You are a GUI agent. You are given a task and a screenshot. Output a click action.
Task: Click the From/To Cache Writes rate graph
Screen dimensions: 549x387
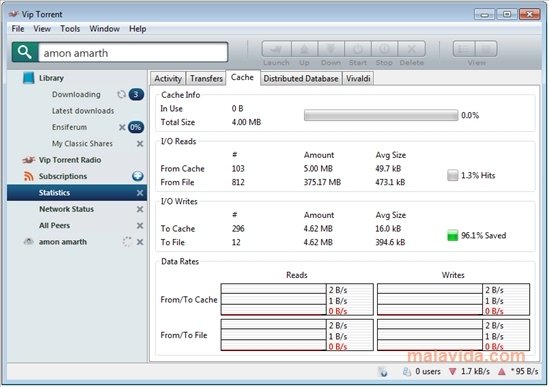pyautogui.click(x=453, y=299)
